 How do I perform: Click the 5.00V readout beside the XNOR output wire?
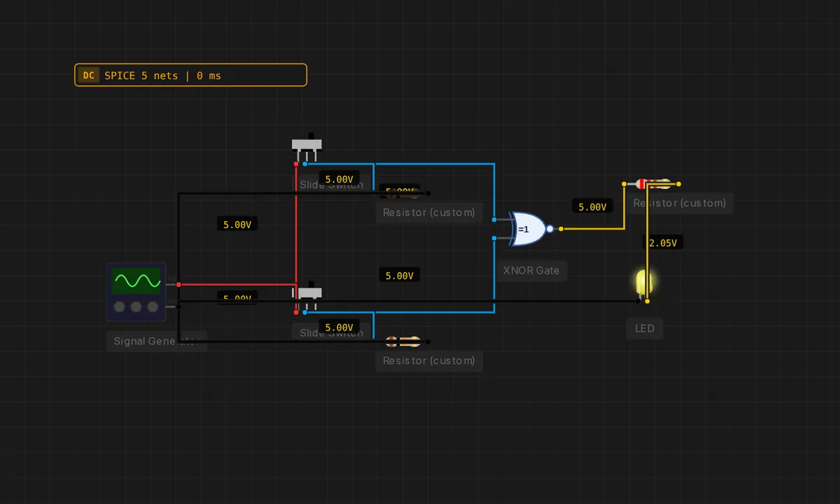click(592, 206)
